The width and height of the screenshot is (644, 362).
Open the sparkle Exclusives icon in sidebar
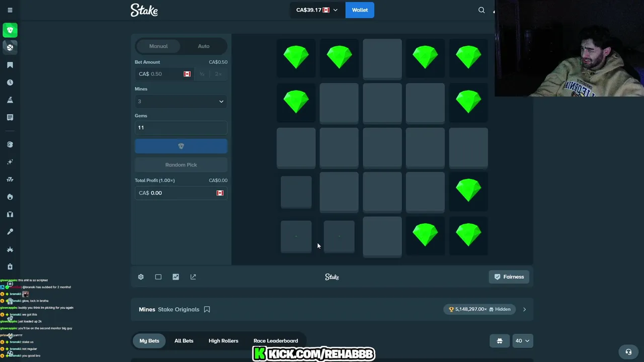pyautogui.click(x=10, y=162)
